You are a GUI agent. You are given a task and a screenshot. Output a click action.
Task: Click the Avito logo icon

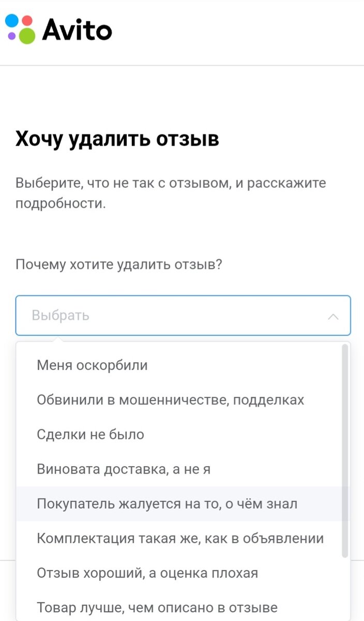tap(20, 28)
